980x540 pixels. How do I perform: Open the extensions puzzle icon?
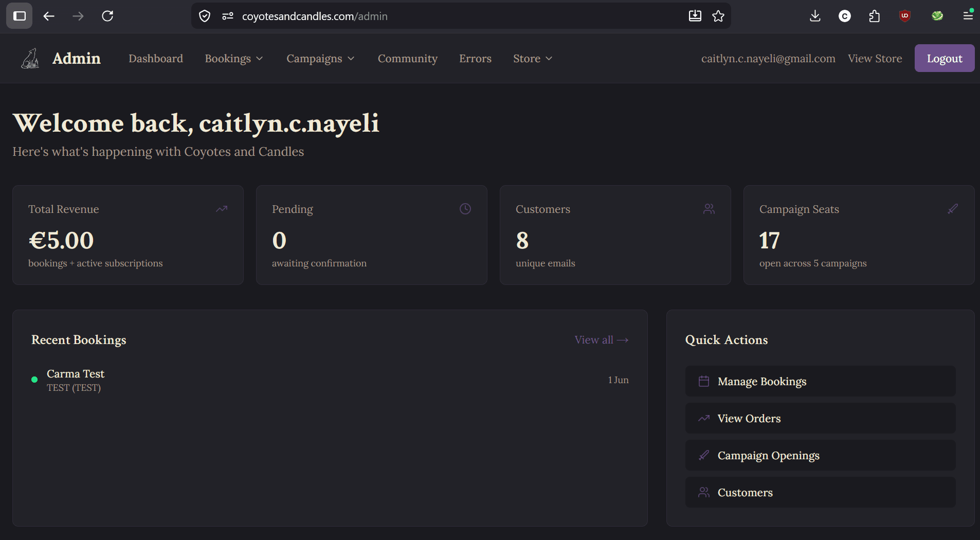click(x=875, y=16)
